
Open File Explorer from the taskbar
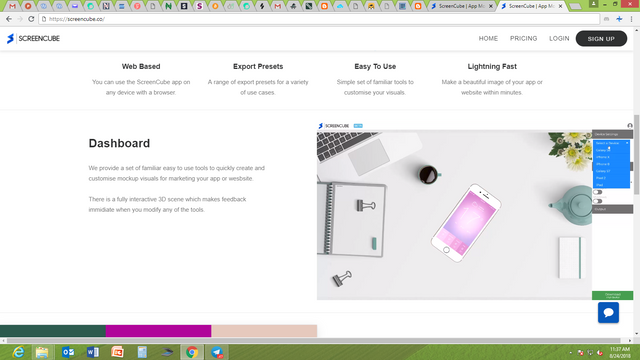[x=42, y=352]
